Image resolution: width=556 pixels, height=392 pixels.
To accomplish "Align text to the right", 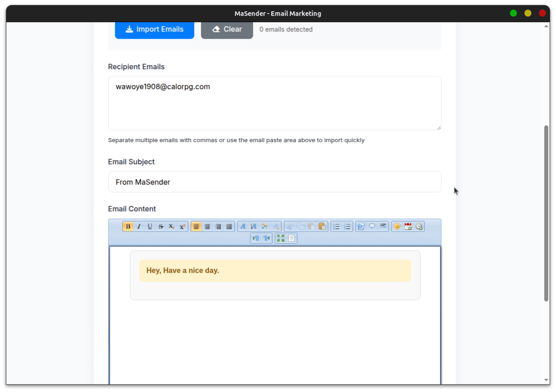I will click(x=218, y=227).
